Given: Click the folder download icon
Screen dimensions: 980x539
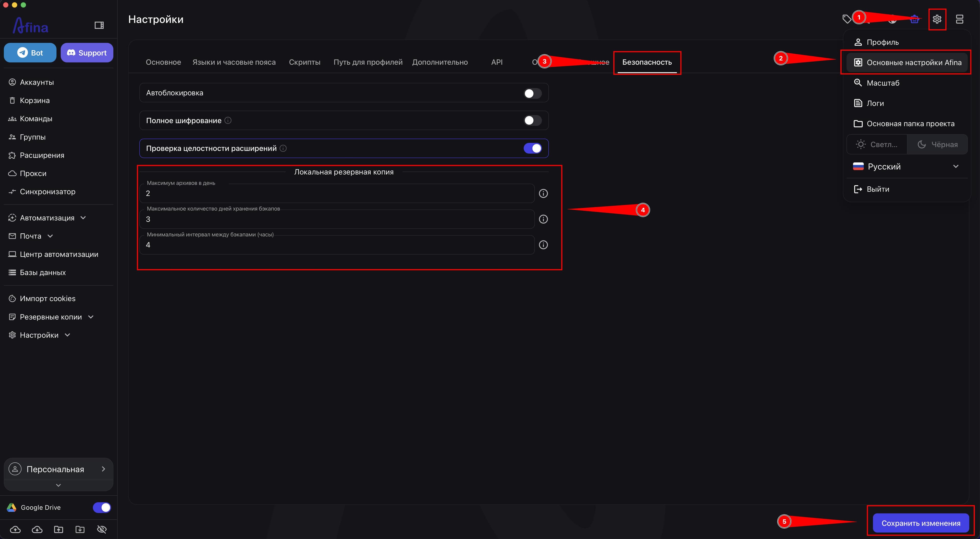Looking at the screenshot, I should (80, 529).
